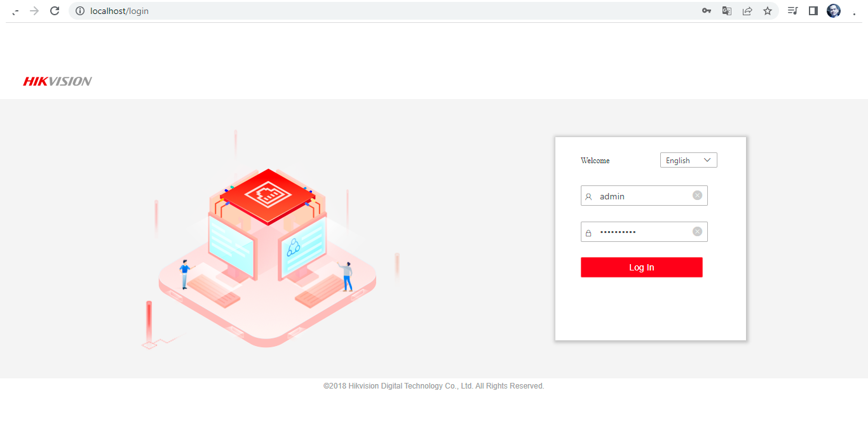Click the password manager key icon

706,11
